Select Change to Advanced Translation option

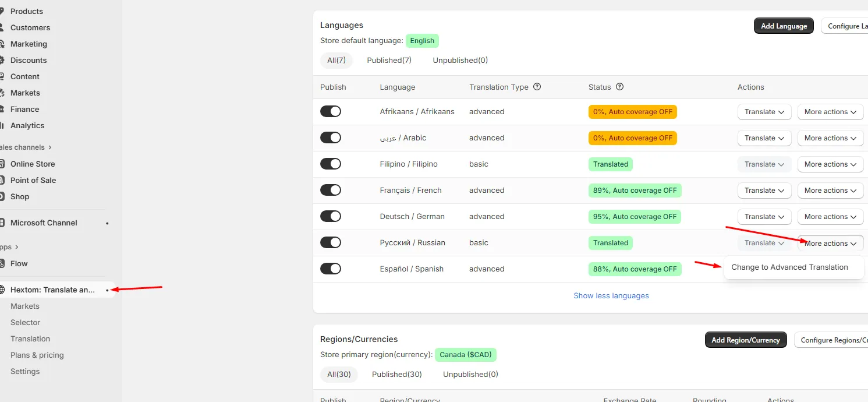789,267
